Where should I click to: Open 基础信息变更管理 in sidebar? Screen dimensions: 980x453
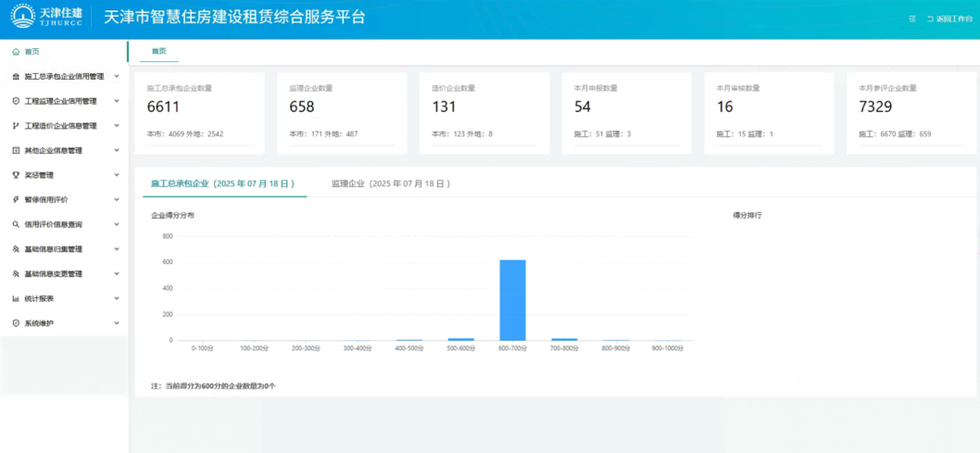tap(54, 274)
